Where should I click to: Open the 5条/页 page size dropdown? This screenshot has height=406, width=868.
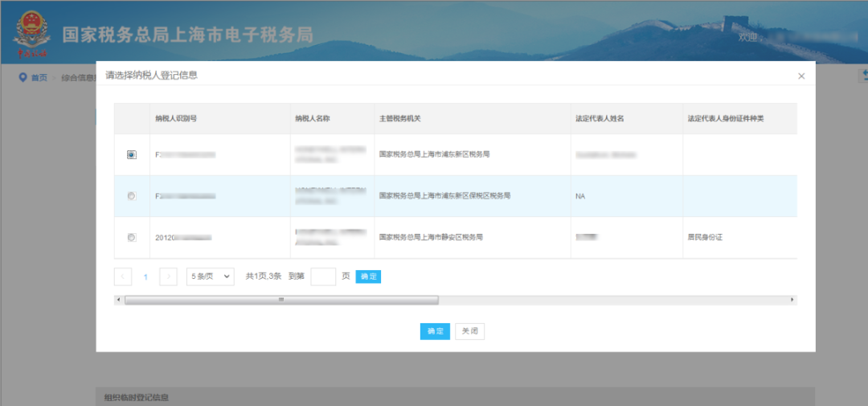click(210, 277)
